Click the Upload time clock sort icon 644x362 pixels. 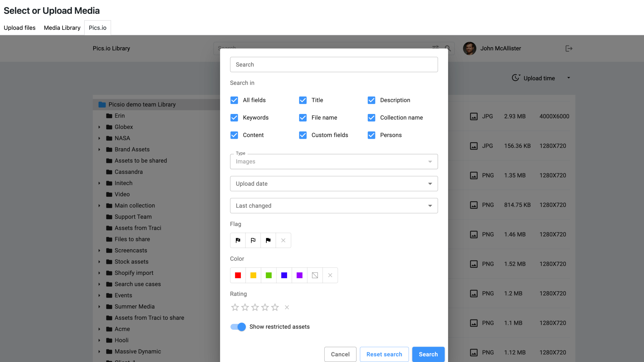click(516, 78)
